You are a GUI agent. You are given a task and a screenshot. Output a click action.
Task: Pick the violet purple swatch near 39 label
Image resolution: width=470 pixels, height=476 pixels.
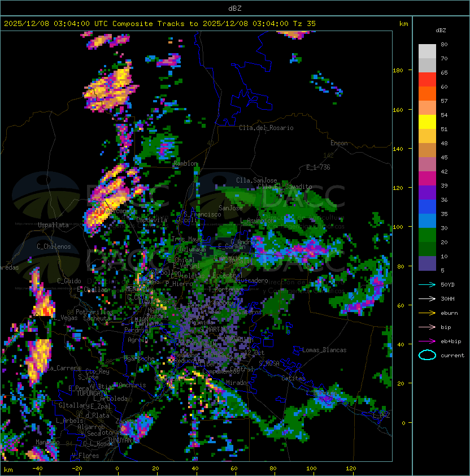[427, 193]
